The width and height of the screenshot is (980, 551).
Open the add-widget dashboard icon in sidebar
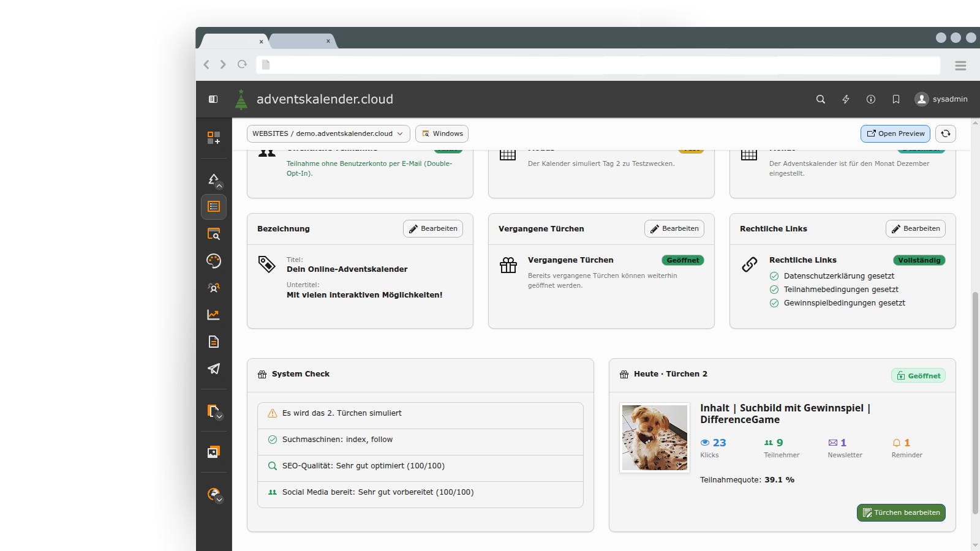click(x=213, y=138)
